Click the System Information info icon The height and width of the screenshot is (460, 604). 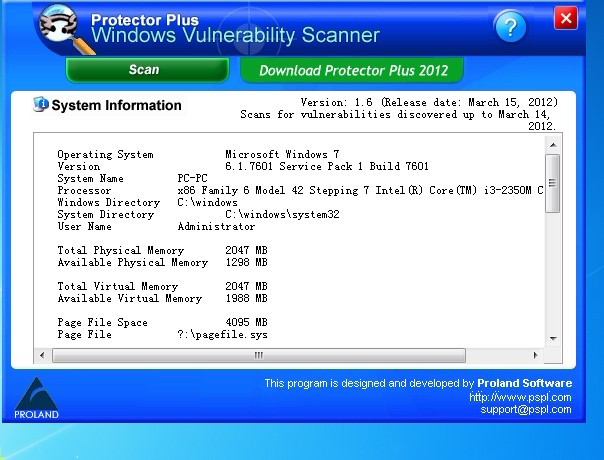pos(41,104)
